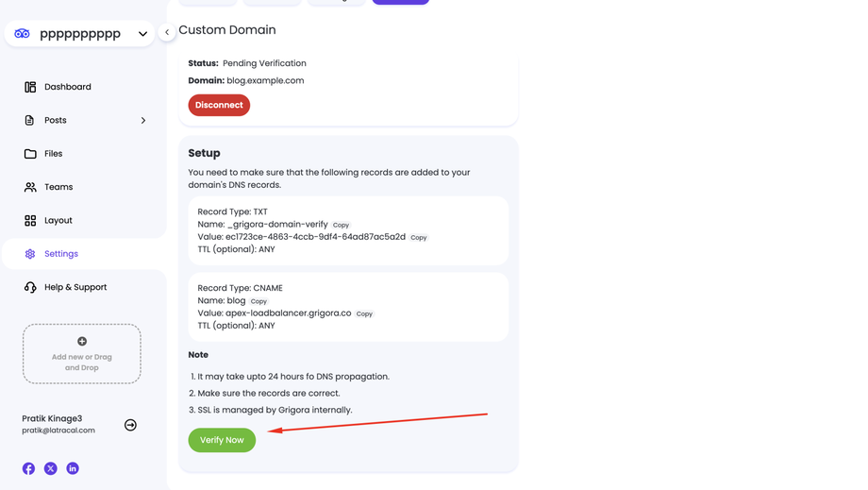Click the Teams people icon
868x490 pixels.
tap(30, 187)
